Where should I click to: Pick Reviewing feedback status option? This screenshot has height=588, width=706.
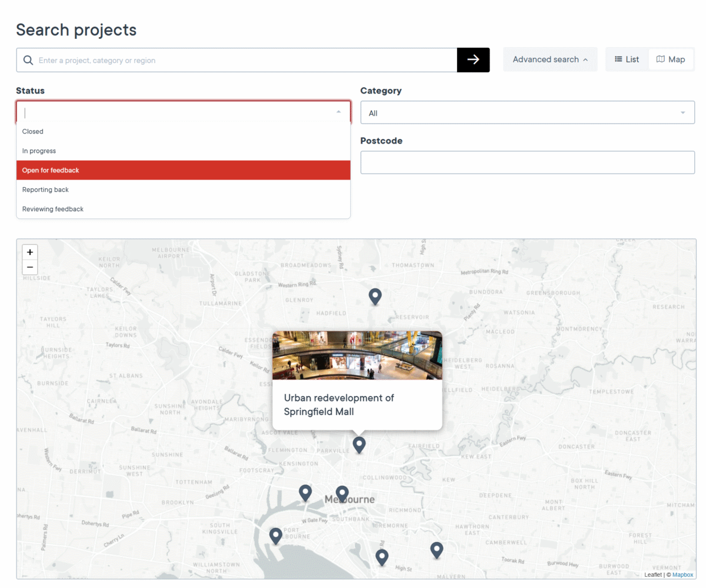(x=184, y=209)
